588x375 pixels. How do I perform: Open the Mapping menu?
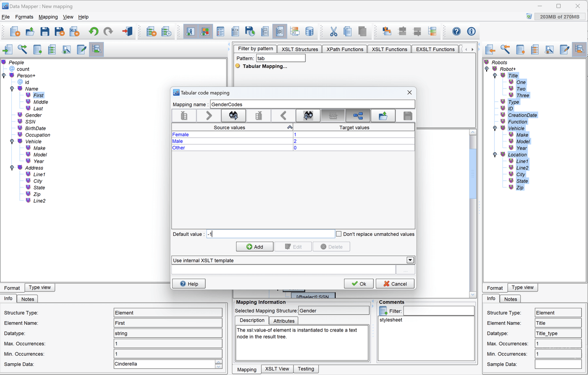pyautogui.click(x=48, y=17)
